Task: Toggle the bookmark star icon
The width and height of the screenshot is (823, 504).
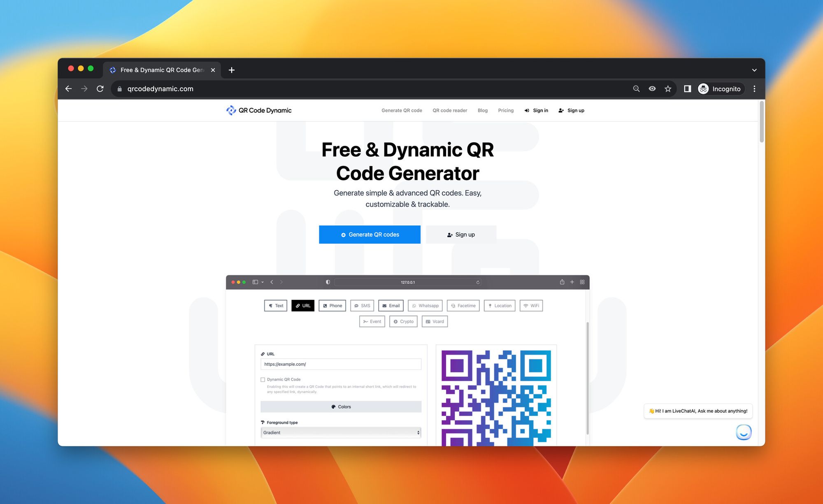Action: [x=668, y=89]
